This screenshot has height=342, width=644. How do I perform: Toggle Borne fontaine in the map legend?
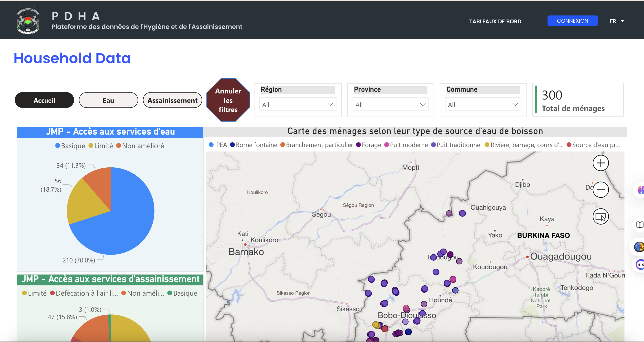(254, 145)
